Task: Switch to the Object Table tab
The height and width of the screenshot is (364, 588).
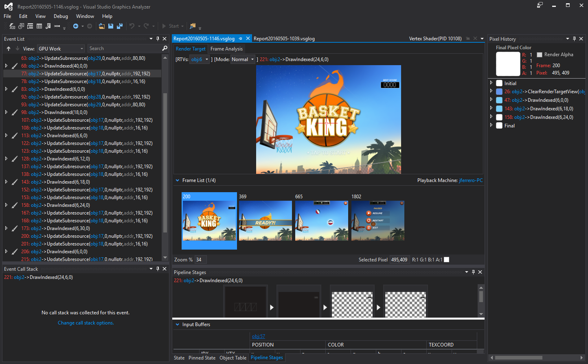Action: pyautogui.click(x=233, y=358)
